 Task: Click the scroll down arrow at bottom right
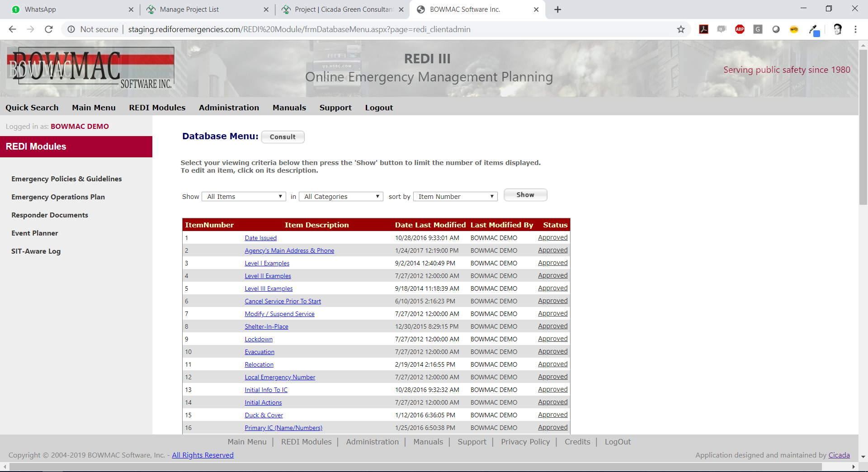tap(863, 457)
